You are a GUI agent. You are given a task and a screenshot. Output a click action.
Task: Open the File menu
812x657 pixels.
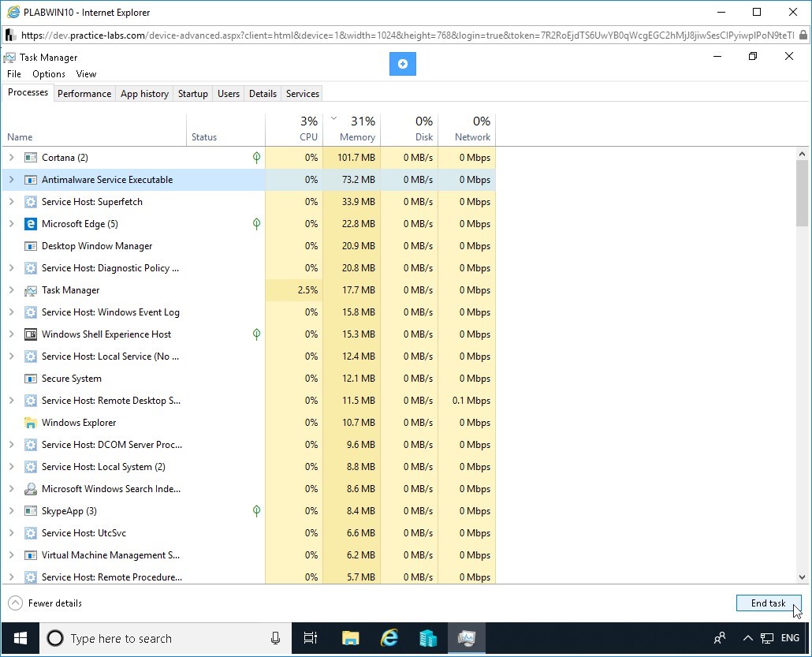point(14,74)
